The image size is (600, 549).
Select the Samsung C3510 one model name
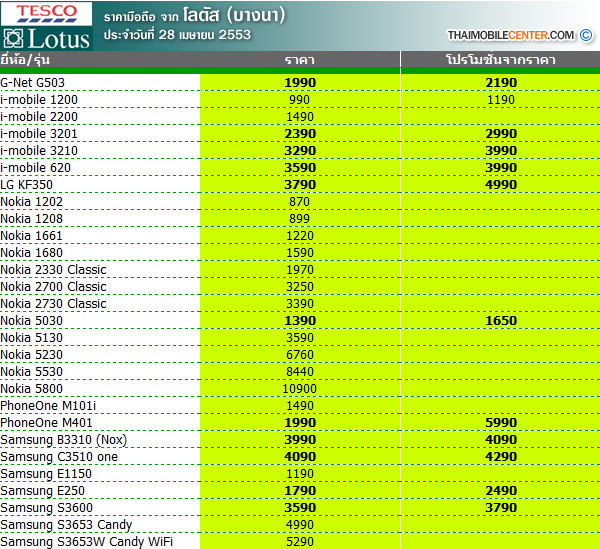click(59, 457)
